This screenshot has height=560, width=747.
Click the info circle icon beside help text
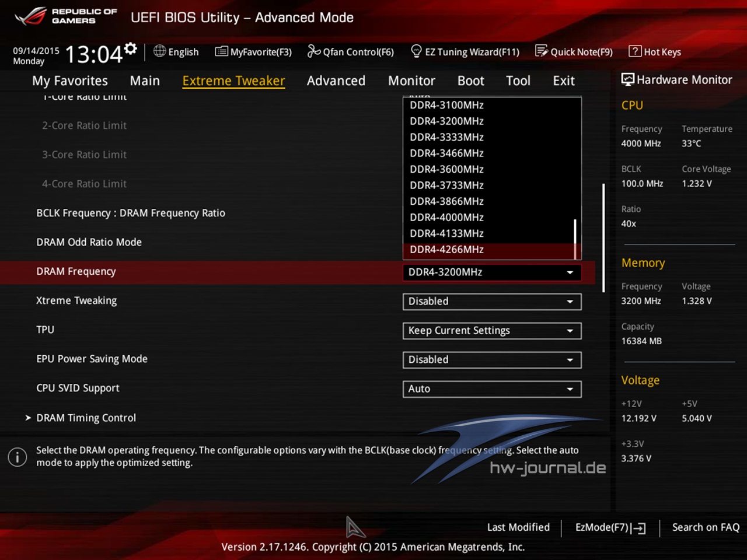point(18,457)
